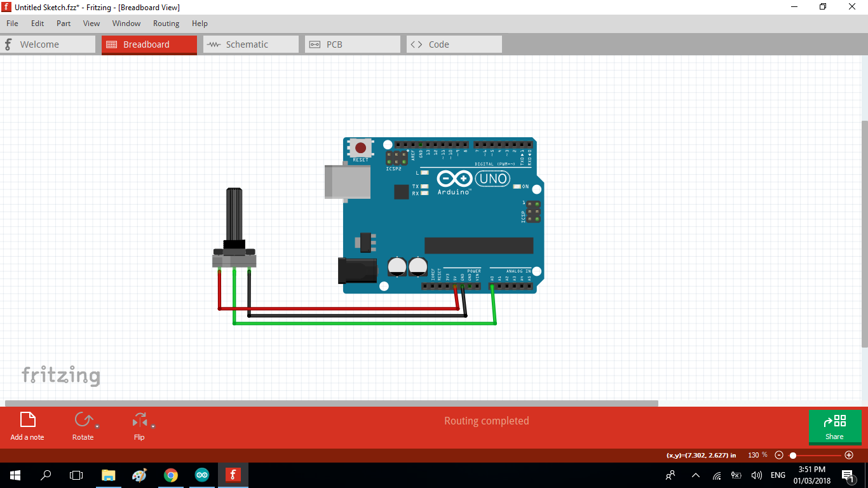
Task: Click the Schematic view icon
Action: tap(214, 44)
